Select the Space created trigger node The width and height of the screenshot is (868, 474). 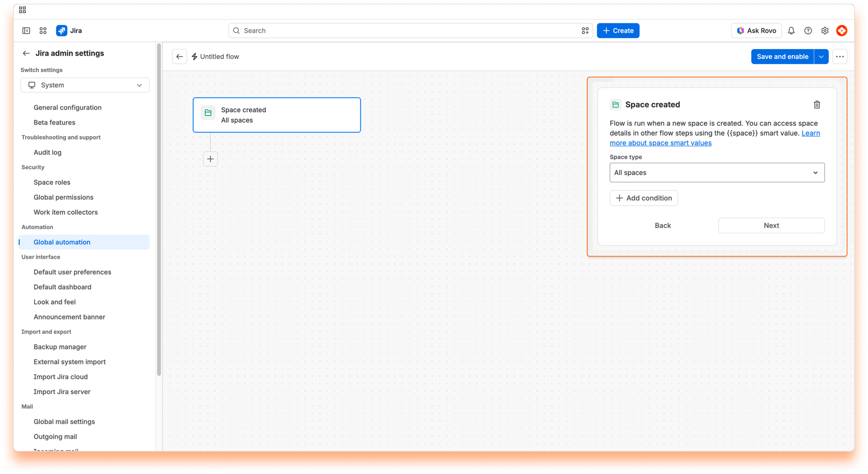277,115
